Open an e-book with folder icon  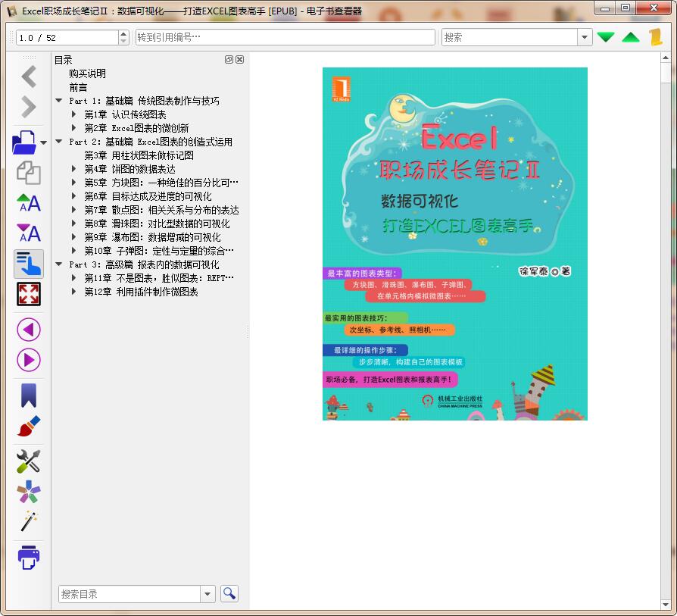[24, 142]
